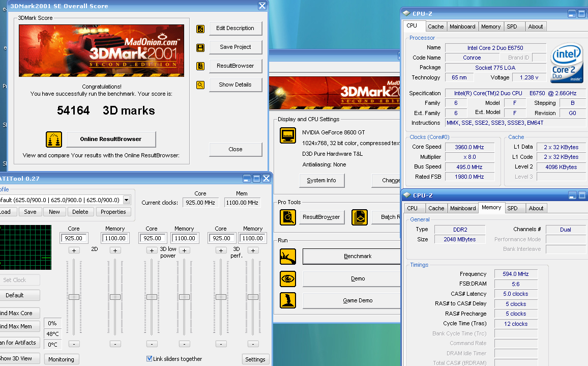This screenshot has width=588, height=366.
Task: Click the New profile button
Action: point(54,212)
